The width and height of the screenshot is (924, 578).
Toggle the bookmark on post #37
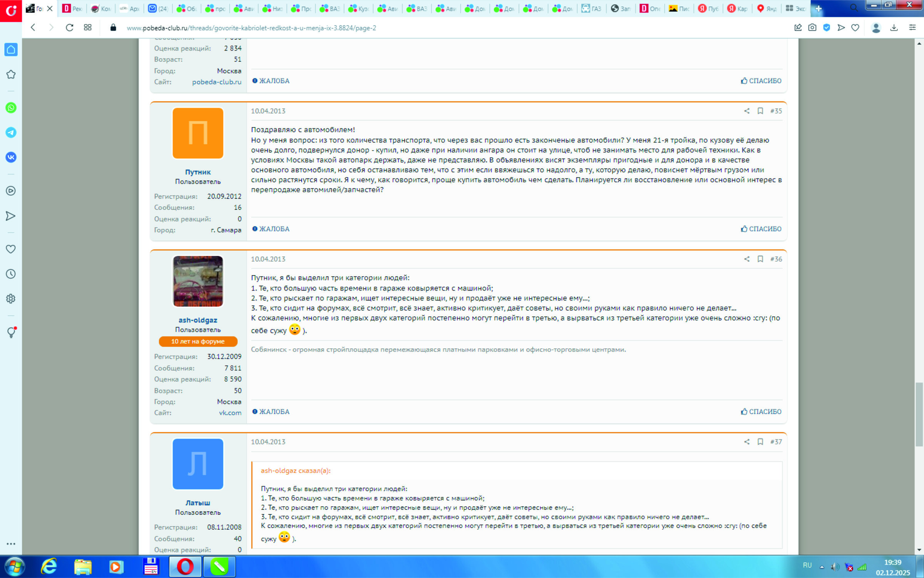point(760,442)
